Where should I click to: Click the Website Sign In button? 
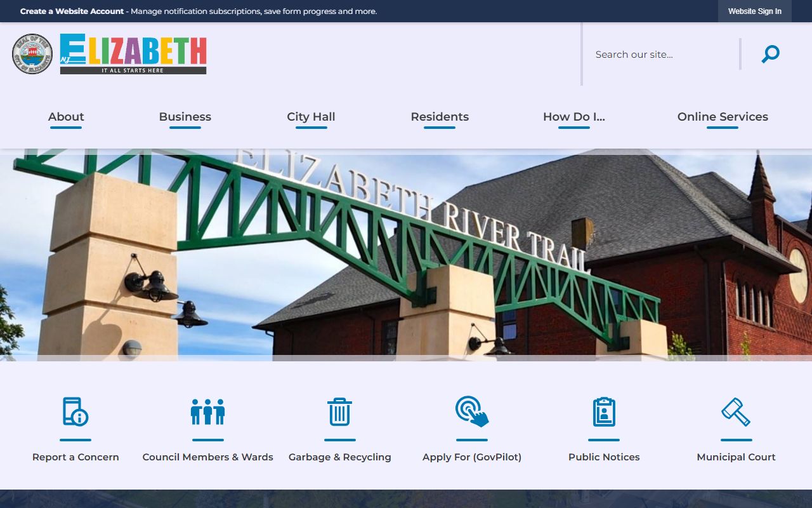754,11
